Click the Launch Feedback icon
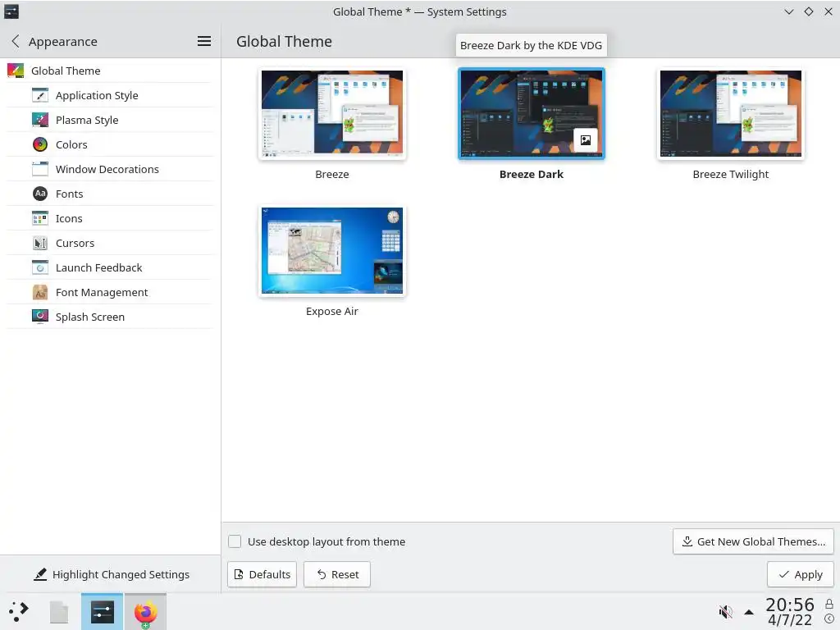 (x=40, y=268)
